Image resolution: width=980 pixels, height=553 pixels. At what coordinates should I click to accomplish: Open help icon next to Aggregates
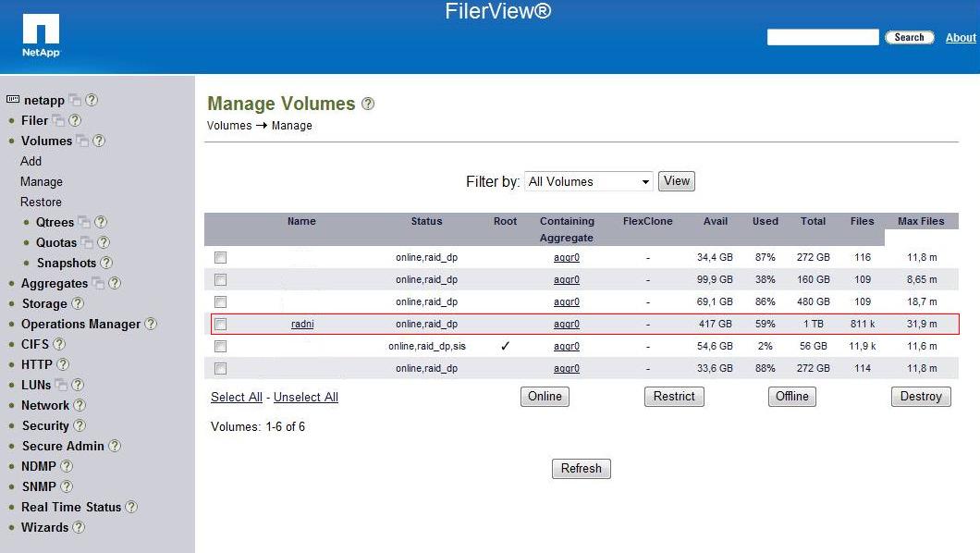tap(115, 283)
